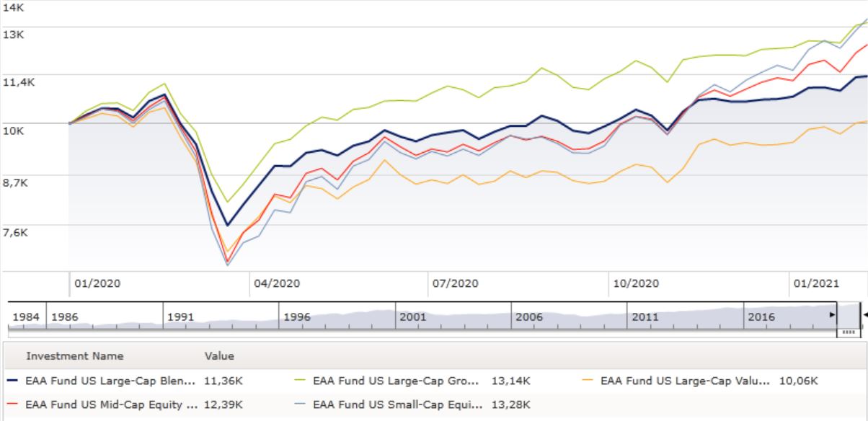Click the Investment Name column header
The width and height of the screenshot is (868, 421).
point(75,356)
